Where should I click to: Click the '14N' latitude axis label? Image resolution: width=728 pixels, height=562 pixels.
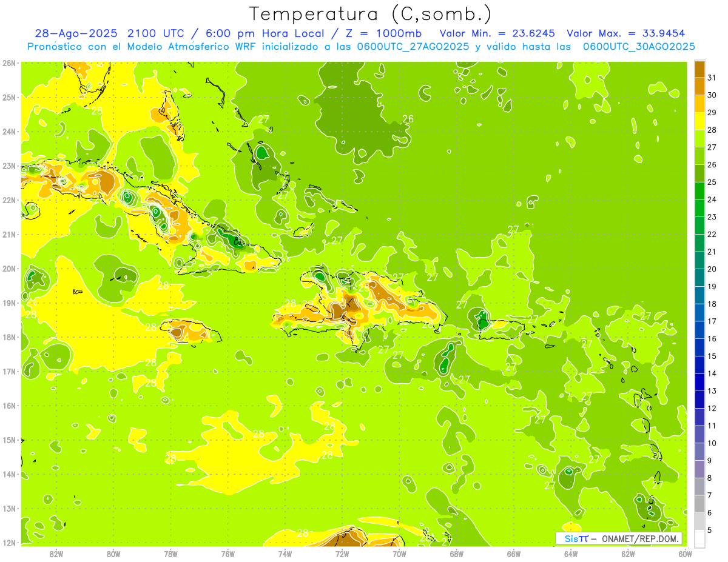[9, 474]
